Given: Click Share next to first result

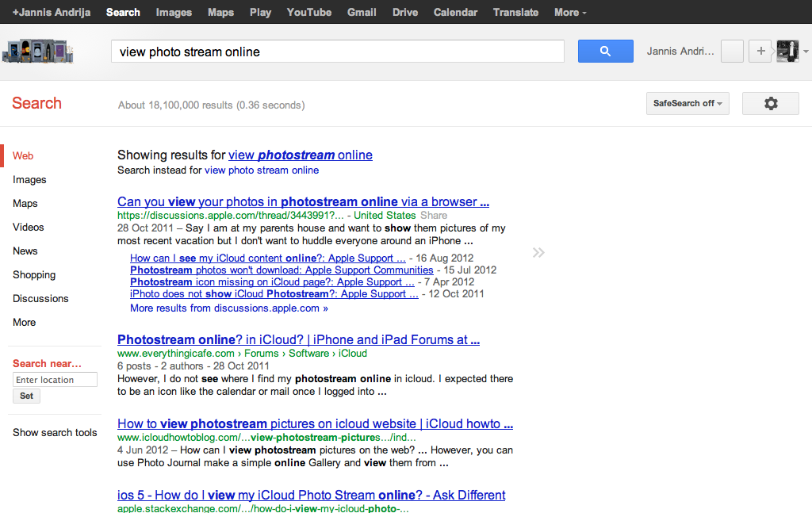Looking at the screenshot, I should tap(434, 216).
